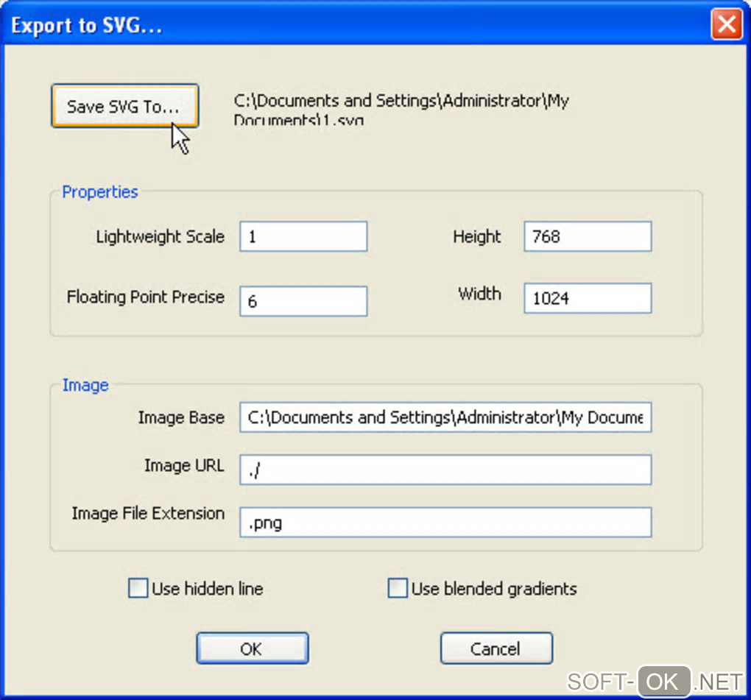Click the Save SVG To... button
Viewport: 751px width, 700px height.
coord(124,106)
